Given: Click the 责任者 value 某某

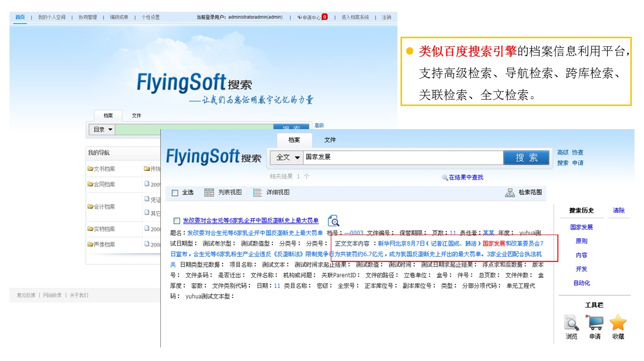Looking at the screenshot, I should [x=488, y=233].
